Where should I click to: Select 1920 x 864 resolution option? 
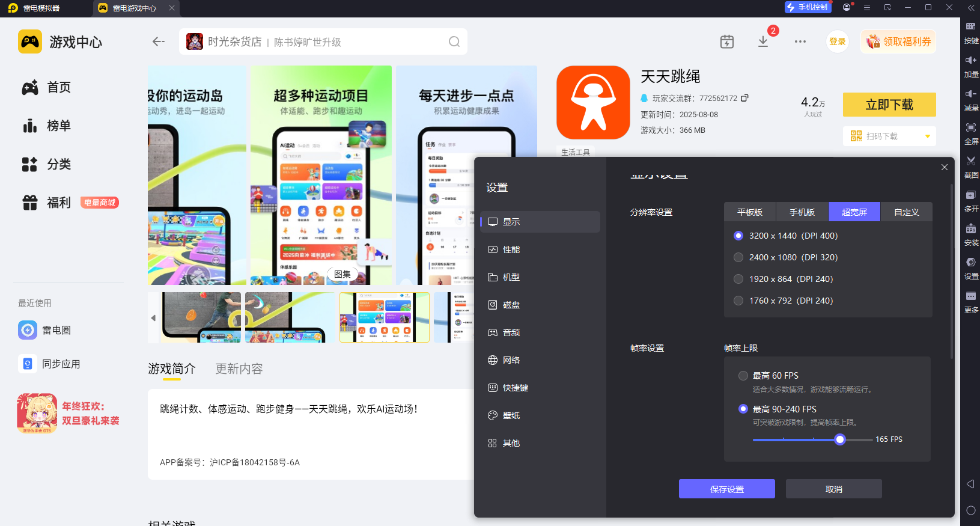coord(738,279)
